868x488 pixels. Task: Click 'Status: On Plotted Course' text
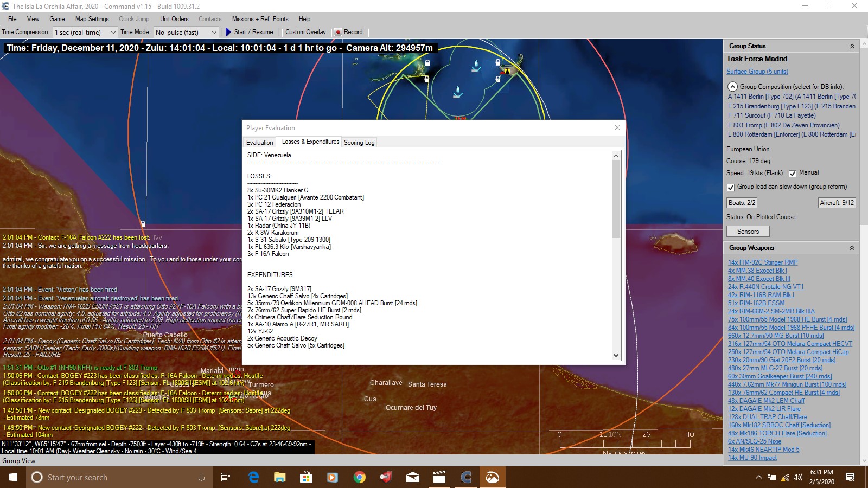pos(761,217)
